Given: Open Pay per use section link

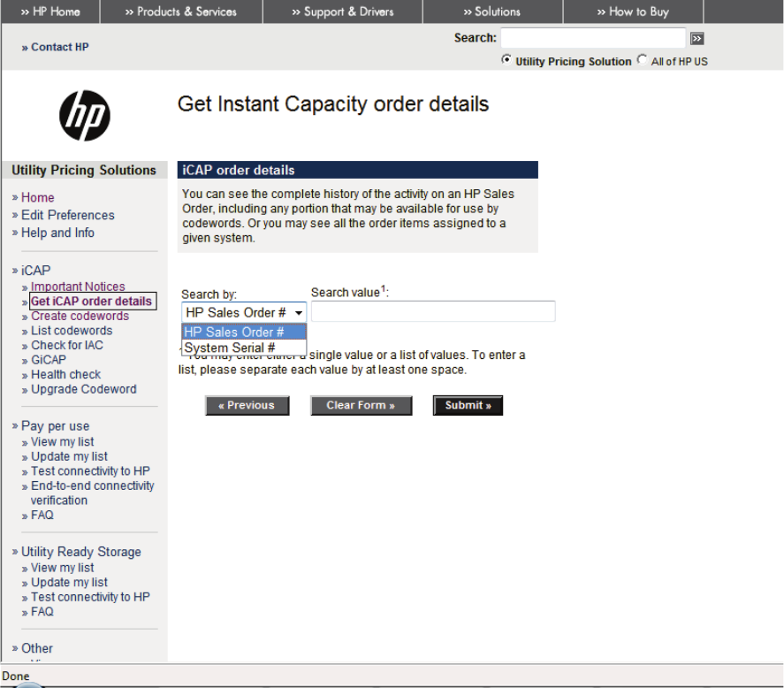Looking at the screenshot, I should 55,426.
